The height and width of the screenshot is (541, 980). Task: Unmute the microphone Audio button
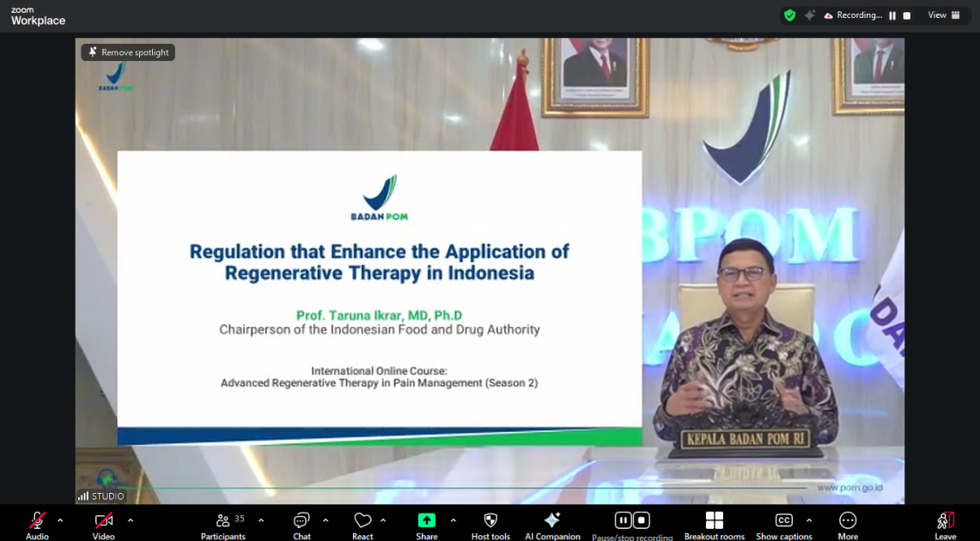coord(37,525)
